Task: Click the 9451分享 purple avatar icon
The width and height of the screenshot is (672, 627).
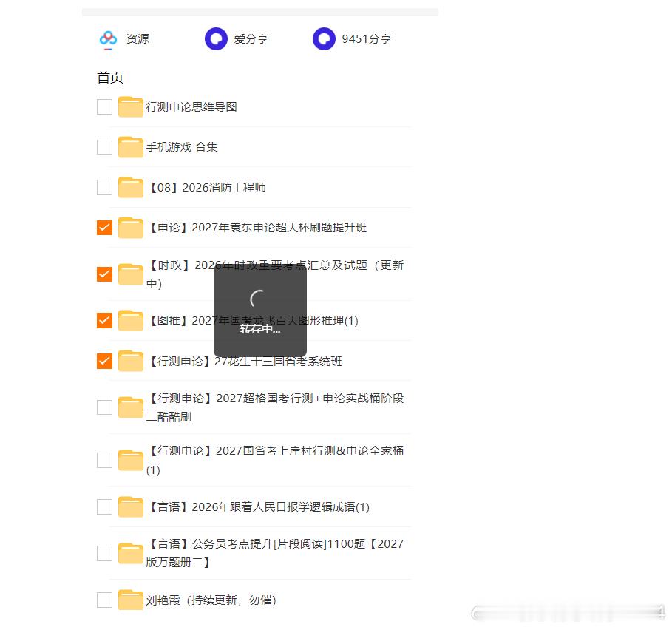Action: click(x=324, y=39)
